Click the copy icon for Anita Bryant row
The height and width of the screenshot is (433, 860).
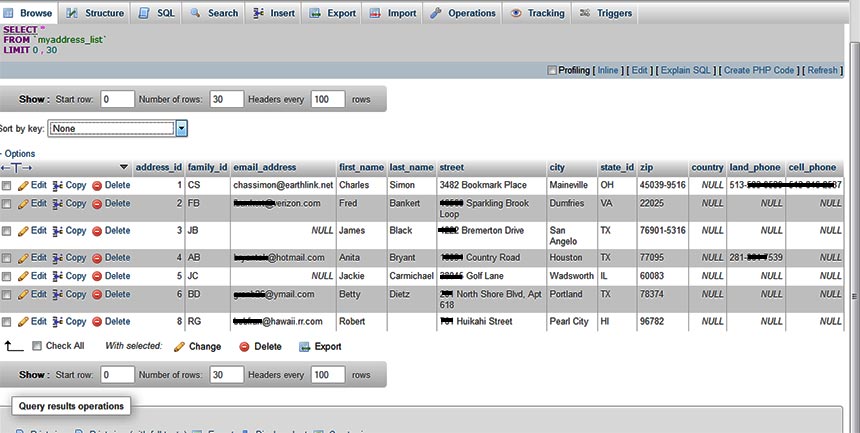[x=58, y=258]
